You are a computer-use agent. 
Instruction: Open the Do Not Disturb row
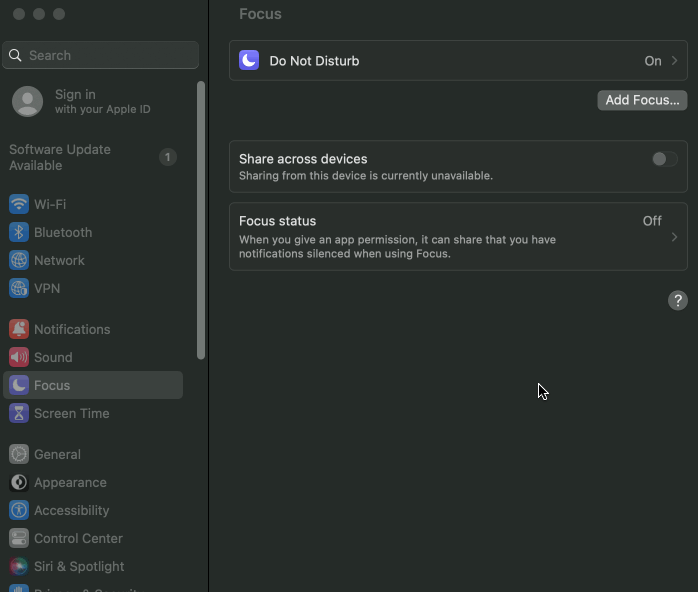(458, 61)
